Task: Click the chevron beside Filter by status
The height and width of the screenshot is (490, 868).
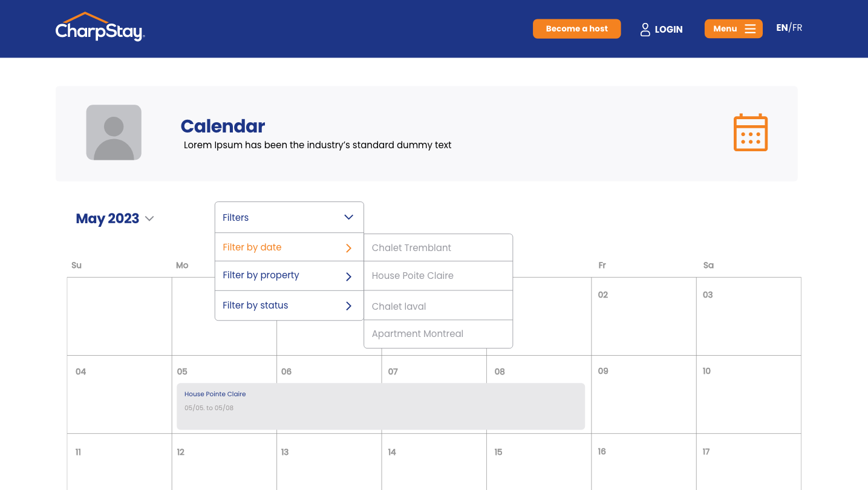Action: [348, 305]
